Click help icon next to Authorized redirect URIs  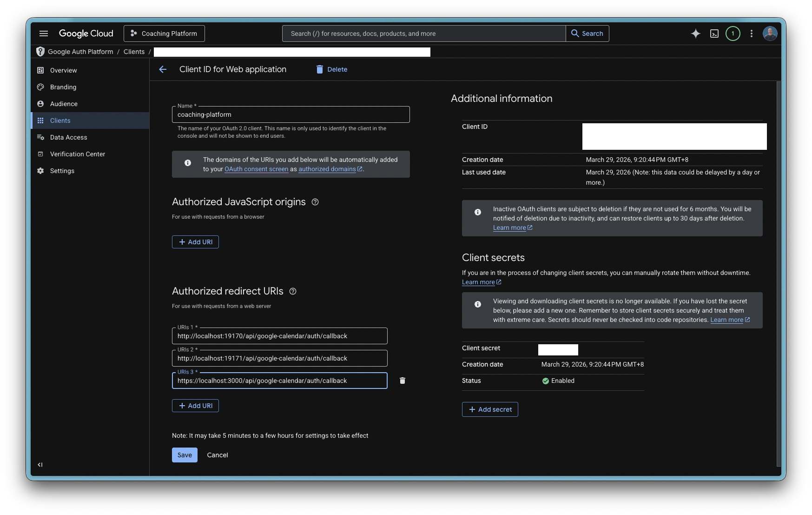point(293,291)
